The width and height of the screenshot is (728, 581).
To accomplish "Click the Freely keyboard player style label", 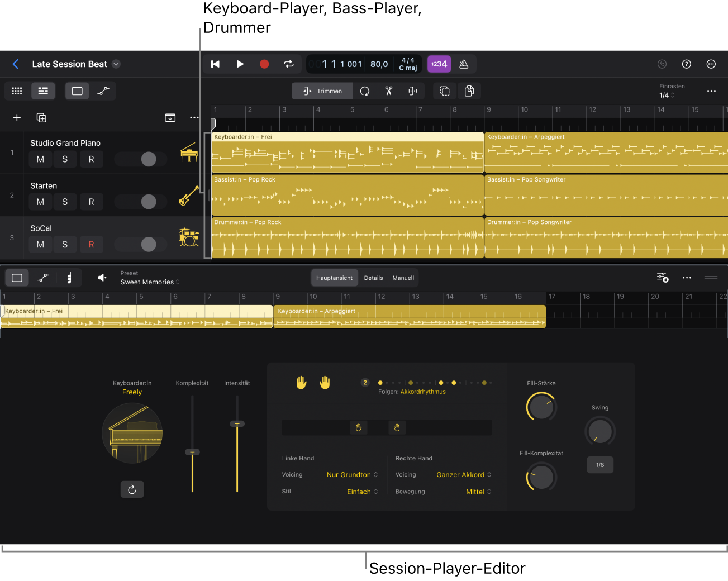I will pyautogui.click(x=132, y=392).
